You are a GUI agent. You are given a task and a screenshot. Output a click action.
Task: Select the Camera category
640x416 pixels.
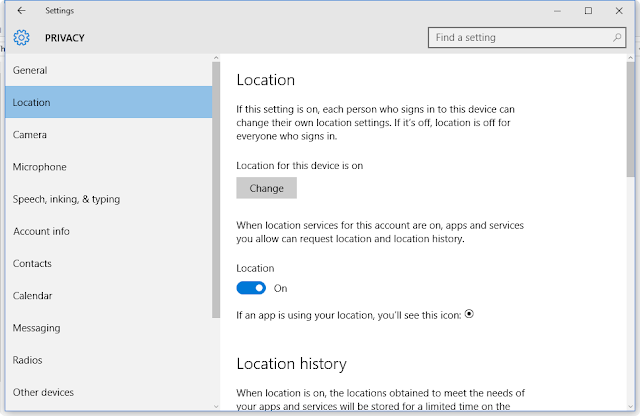[30, 135]
